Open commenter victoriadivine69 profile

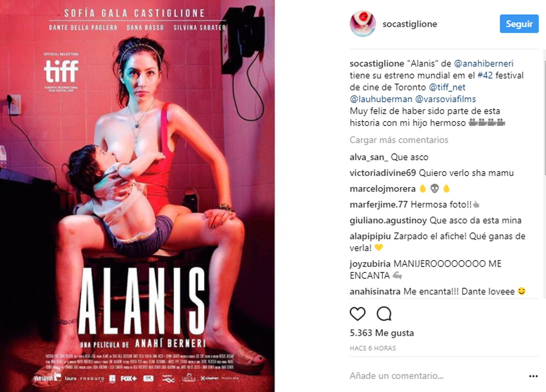pos(383,173)
